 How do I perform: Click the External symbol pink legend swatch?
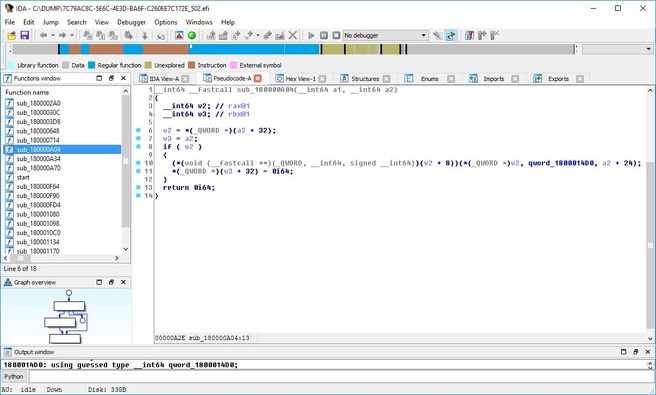233,65
